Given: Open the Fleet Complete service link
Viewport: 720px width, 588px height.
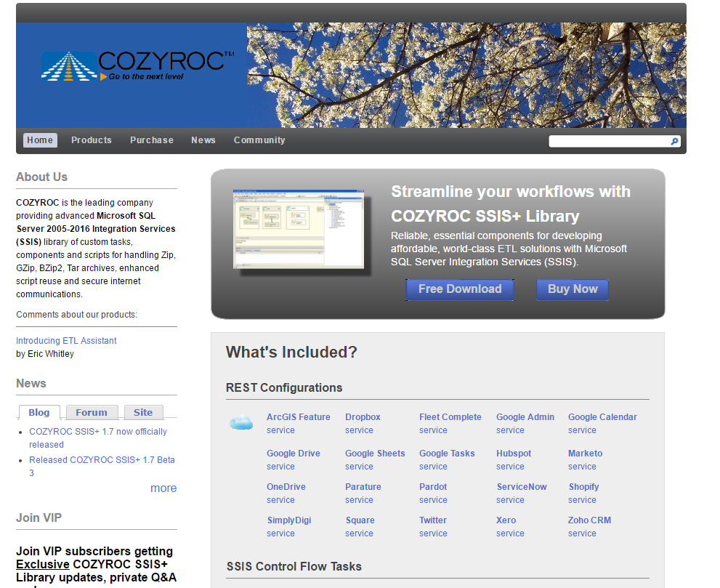Looking at the screenshot, I should click(450, 424).
